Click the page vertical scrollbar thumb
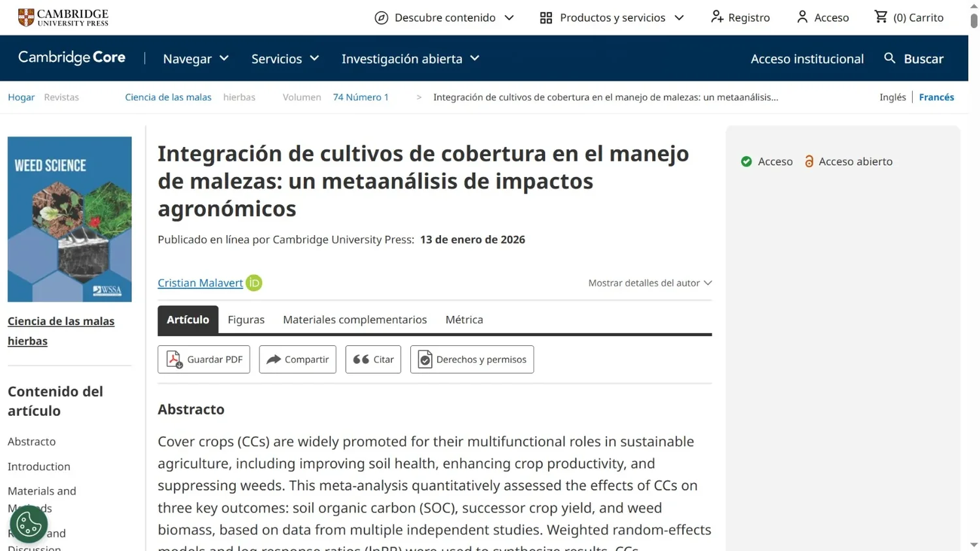The height and width of the screenshot is (551, 980). click(x=973, y=20)
